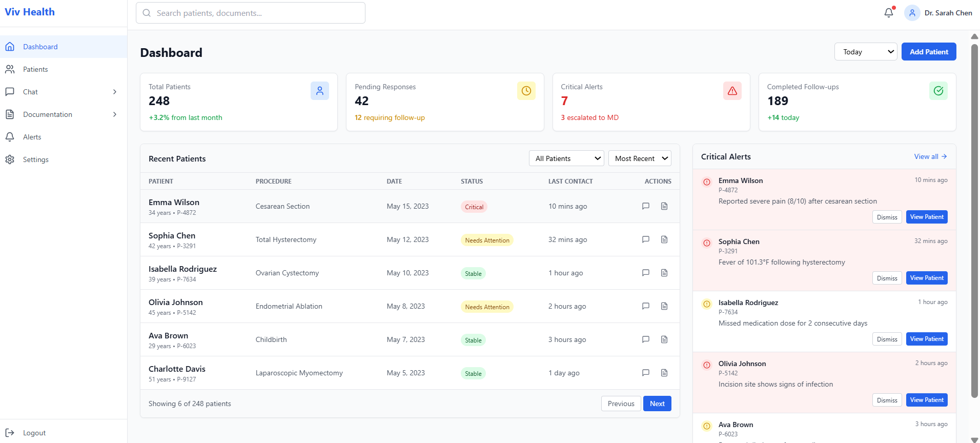Click View all critical alerts link

930,156
